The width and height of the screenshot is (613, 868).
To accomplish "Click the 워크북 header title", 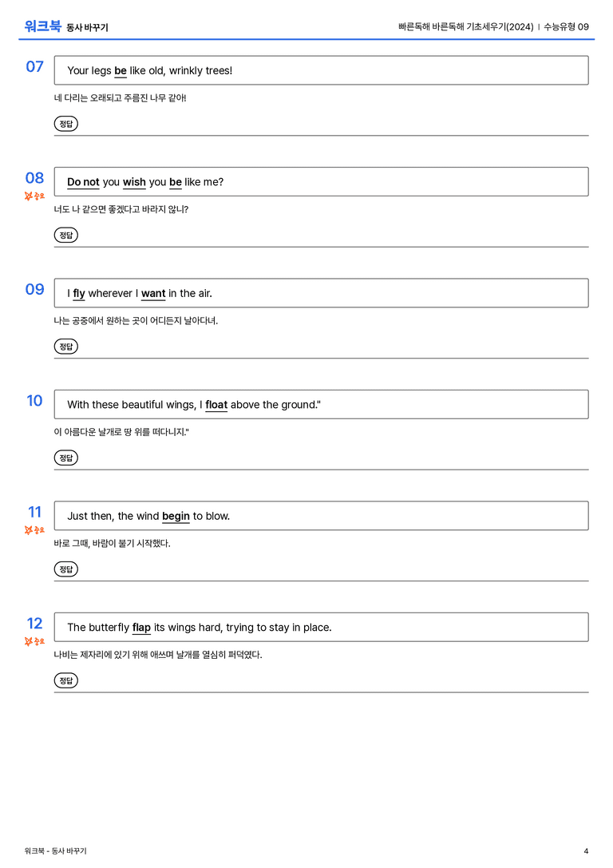I will pyautogui.click(x=42, y=26).
